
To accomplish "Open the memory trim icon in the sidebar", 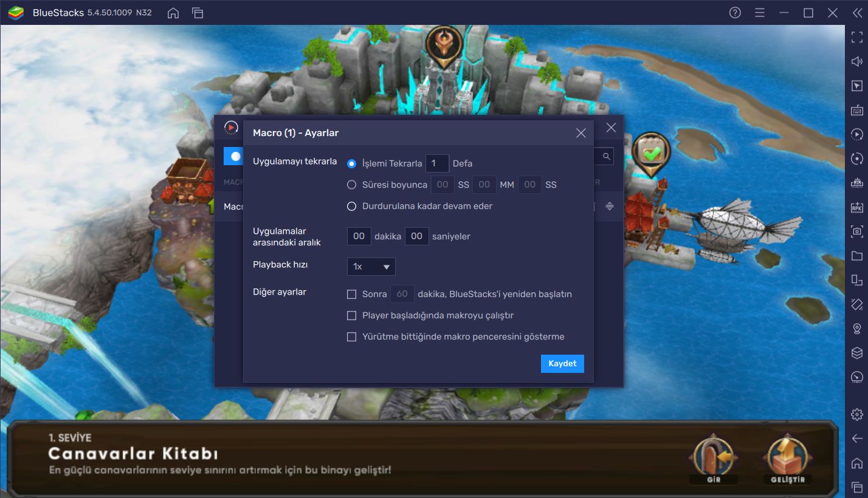I will tap(857, 183).
